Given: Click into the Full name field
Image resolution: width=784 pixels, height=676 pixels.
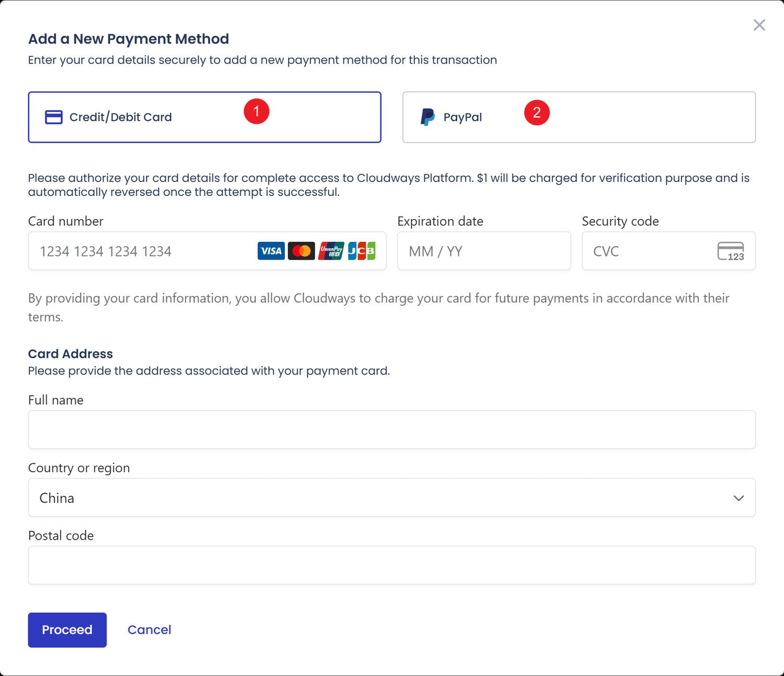Looking at the screenshot, I should coord(391,430).
